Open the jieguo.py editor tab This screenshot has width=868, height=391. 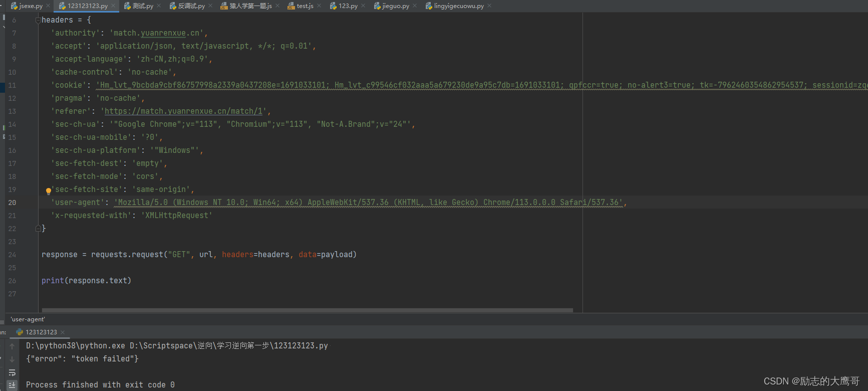pos(396,6)
